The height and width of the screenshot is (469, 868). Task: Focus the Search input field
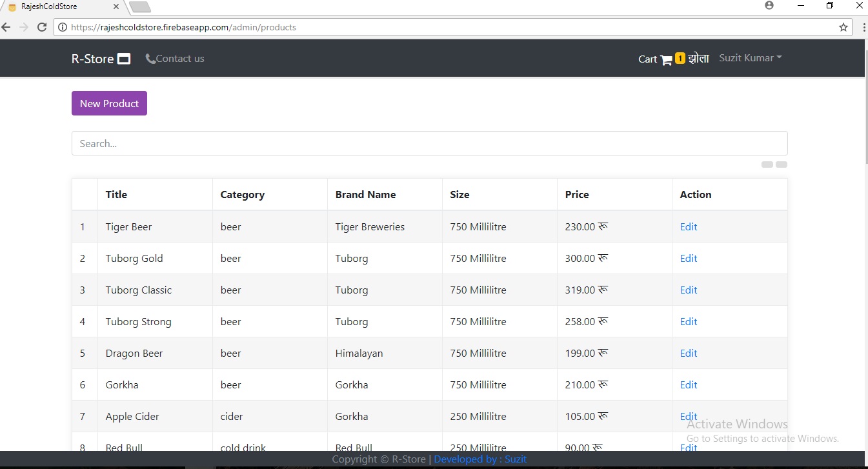[429, 143]
